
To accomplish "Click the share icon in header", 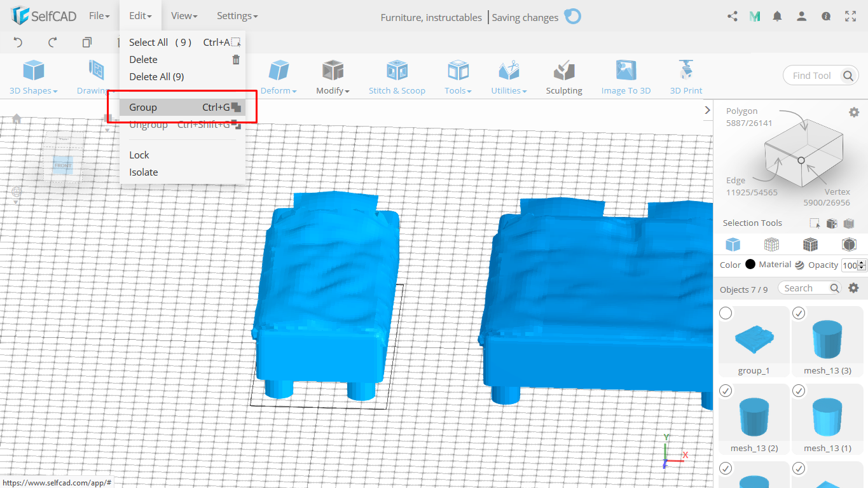I will tap(732, 17).
